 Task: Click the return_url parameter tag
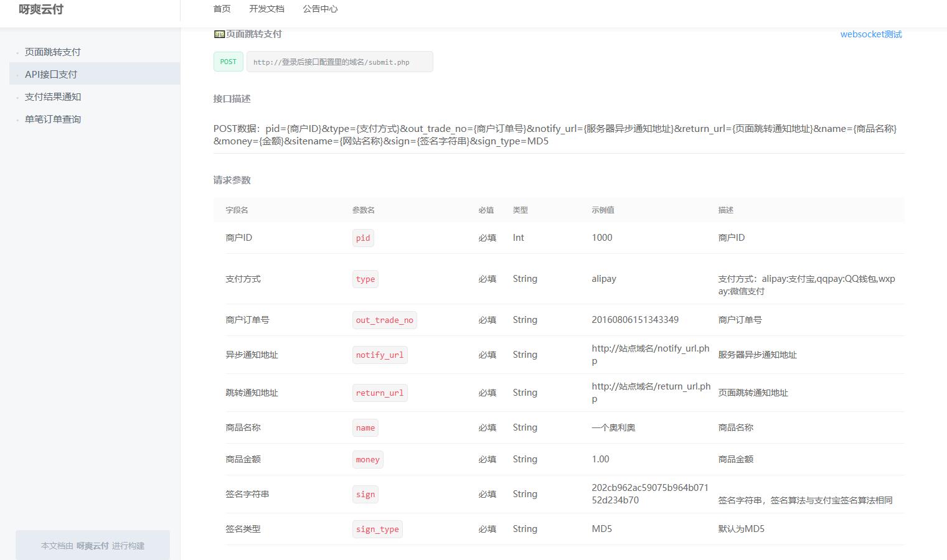379,393
